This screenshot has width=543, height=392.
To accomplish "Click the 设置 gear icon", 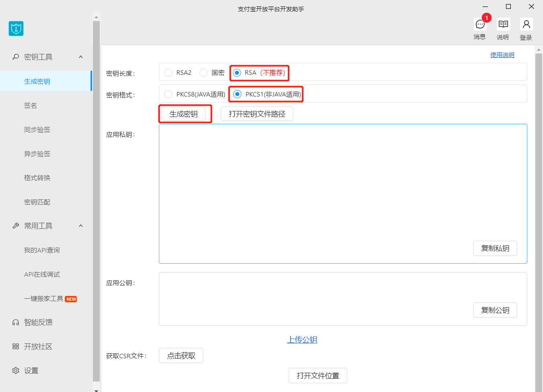I will (16, 371).
